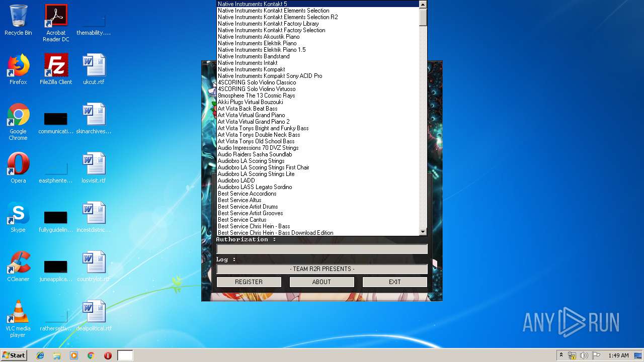Open VLC media player shortcut

(18, 319)
